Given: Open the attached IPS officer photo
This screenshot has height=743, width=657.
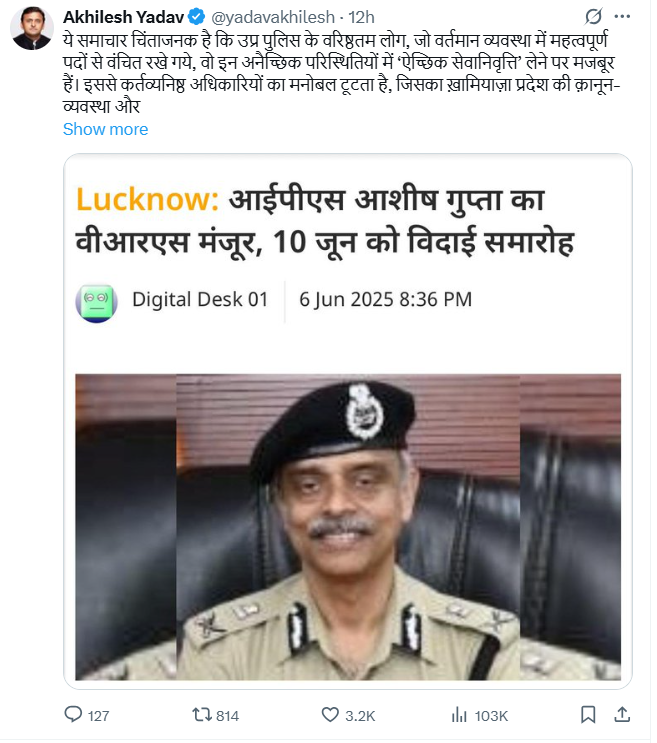Looking at the screenshot, I should 348,527.
